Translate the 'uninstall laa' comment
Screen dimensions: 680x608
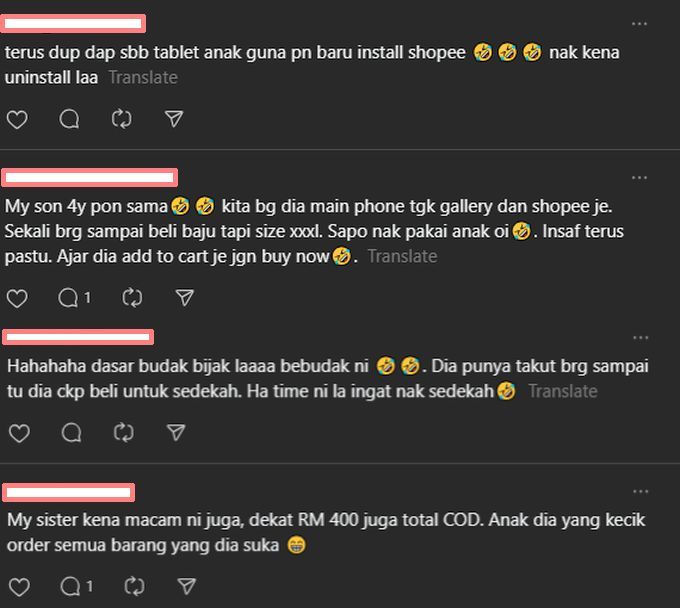pyautogui.click(x=143, y=78)
